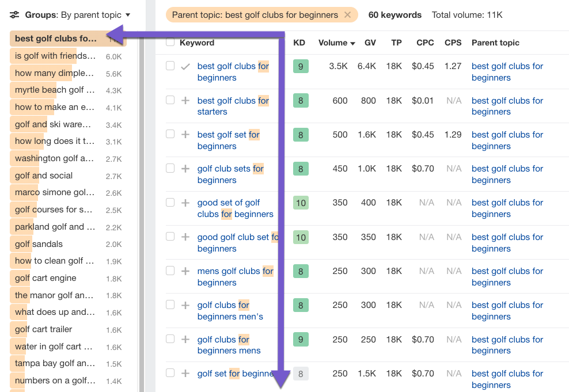Open the 'golf club sets for beginners' keyword link
This screenshot has height=392, width=569.
[x=230, y=174]
